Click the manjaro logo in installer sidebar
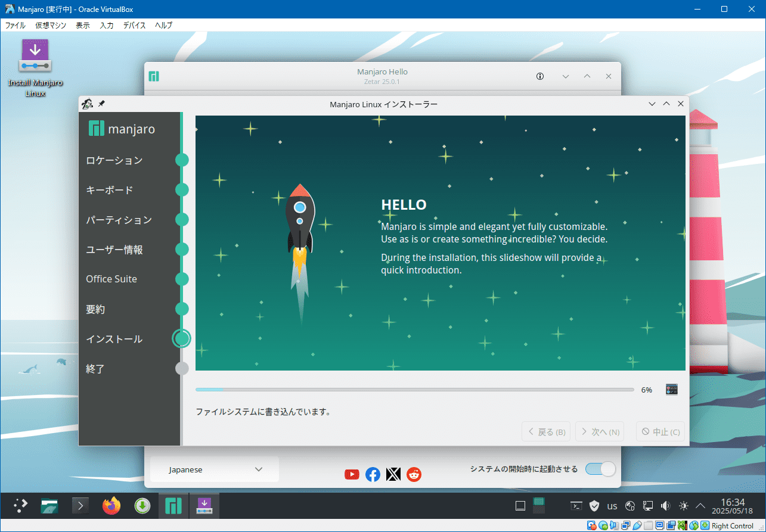The width and height of the screenshot is (766, 532). coord(122,129)
